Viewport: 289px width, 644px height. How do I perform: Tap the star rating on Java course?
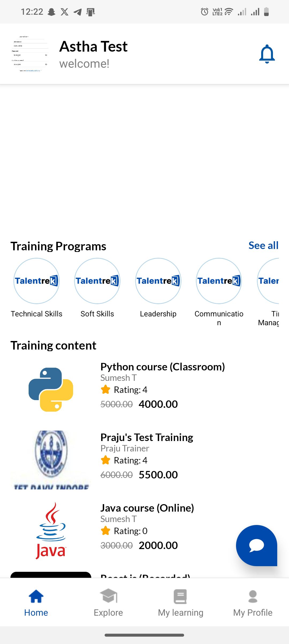[105, 531]
